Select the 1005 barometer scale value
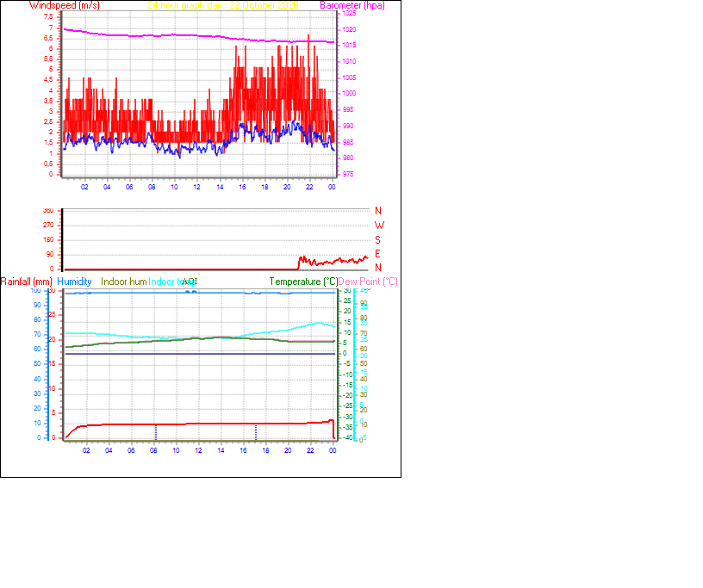Viewport: 703px width, 588px height. pos(349,77)
